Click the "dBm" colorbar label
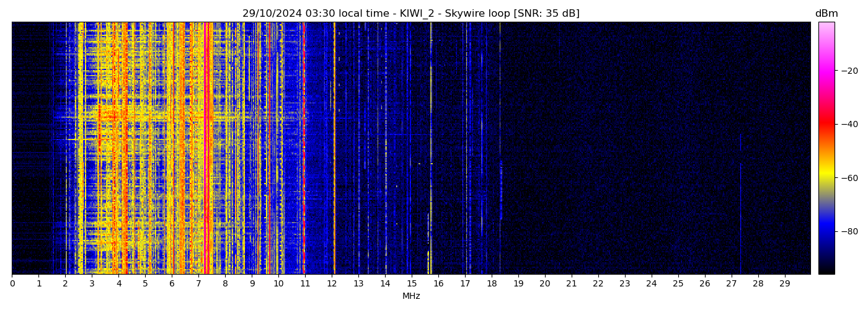Screen dimensions: 868x310 (x=826, y=14)
